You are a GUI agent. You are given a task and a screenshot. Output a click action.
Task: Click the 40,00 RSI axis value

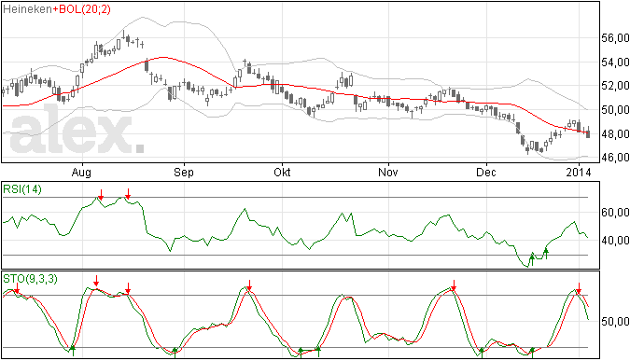point(615,241)
